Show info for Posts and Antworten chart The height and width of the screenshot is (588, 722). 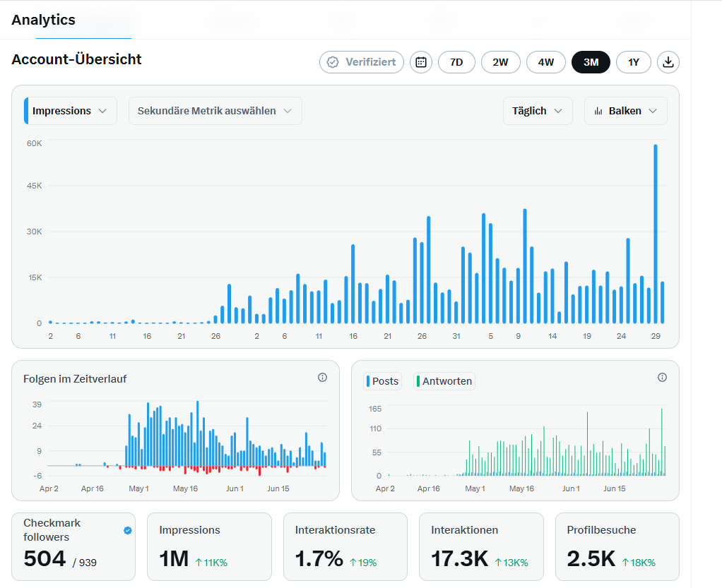click(662, 377)
